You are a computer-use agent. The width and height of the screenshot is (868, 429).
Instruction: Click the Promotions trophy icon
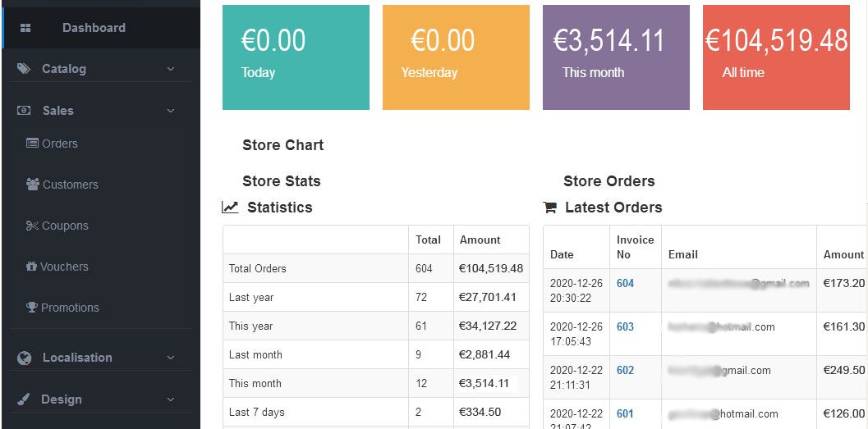[32, 308]
